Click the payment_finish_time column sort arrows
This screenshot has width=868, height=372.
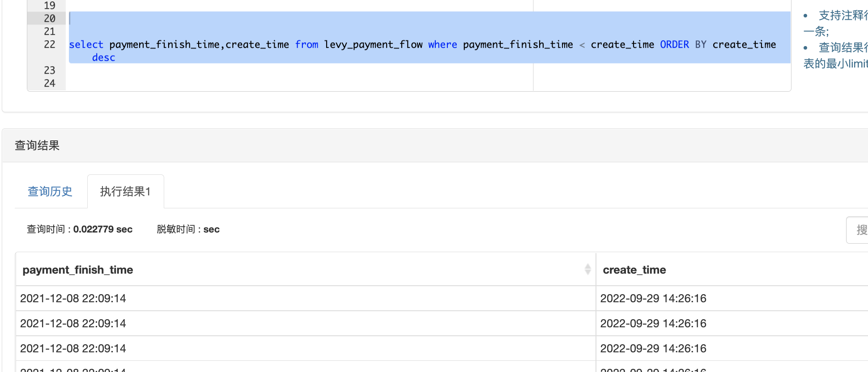coord(587,269)
